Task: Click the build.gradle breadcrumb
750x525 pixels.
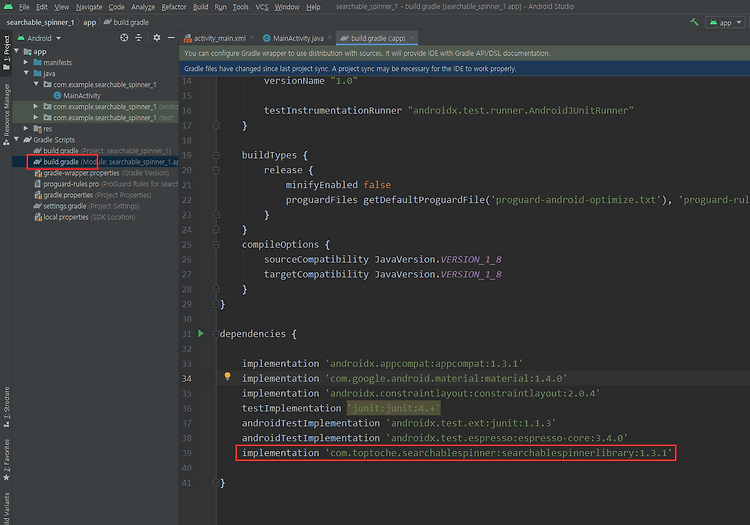Action: [x=126, y=22]
